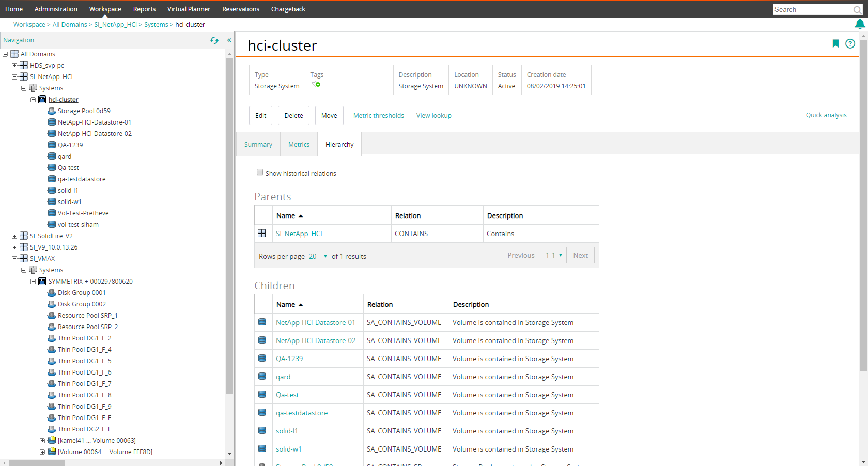Open Metric thresholds link
868x466 pixels.
(x=379, y=115)
